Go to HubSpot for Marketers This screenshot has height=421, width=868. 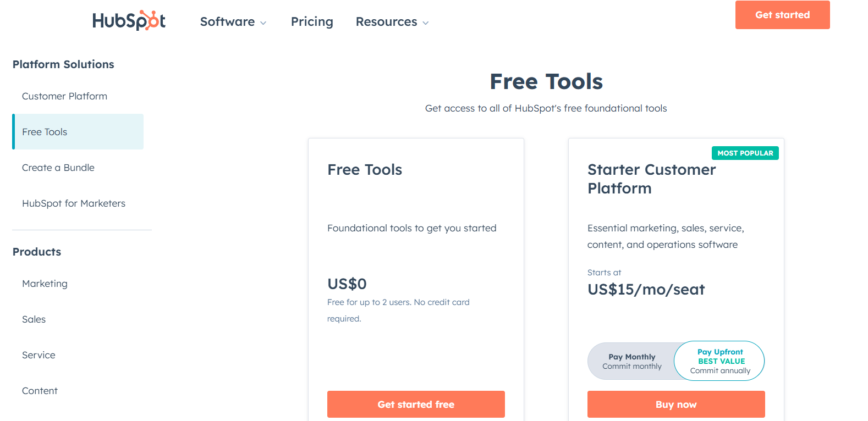(x=74, y=203)
